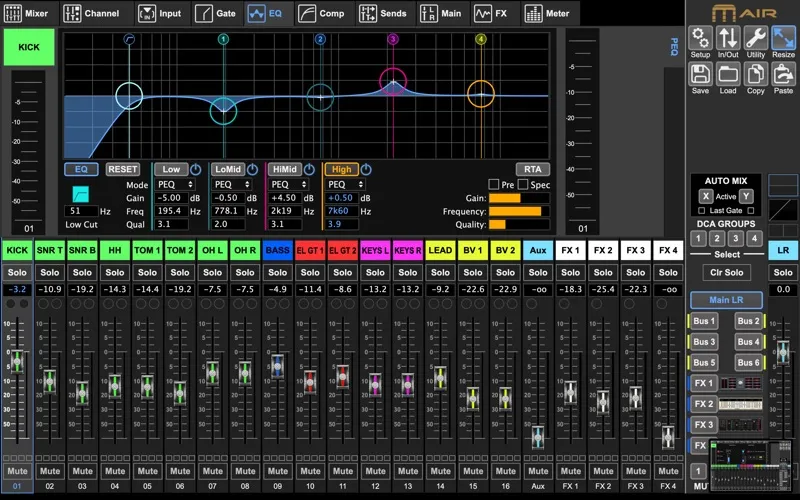800x500 pixels.
Task: Enable the Spec checkbox
Action: click(523, 184)
